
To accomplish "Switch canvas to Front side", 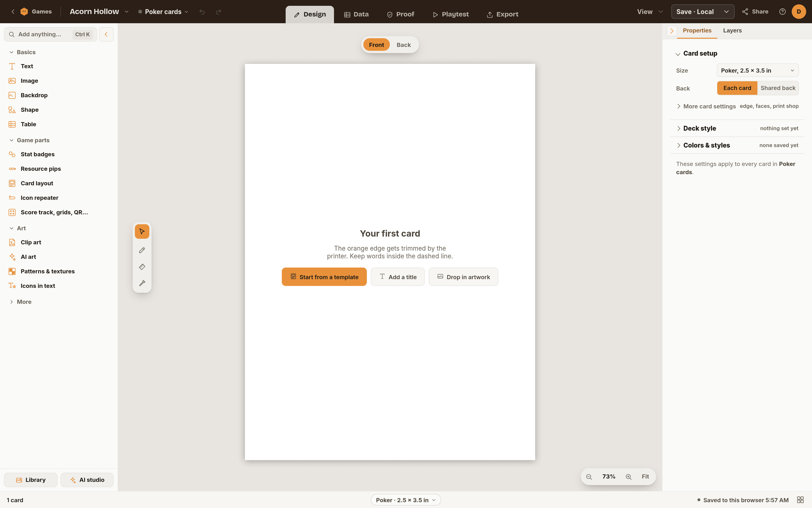I will pos(376,45).
